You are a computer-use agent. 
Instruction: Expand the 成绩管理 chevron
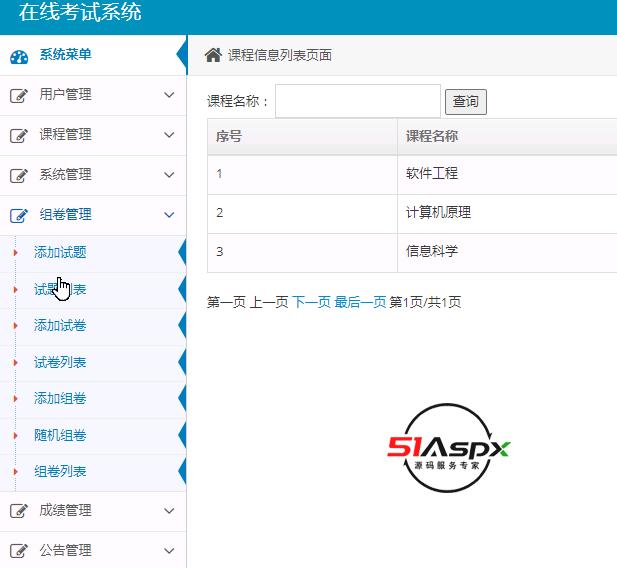(x=169, y=511)
